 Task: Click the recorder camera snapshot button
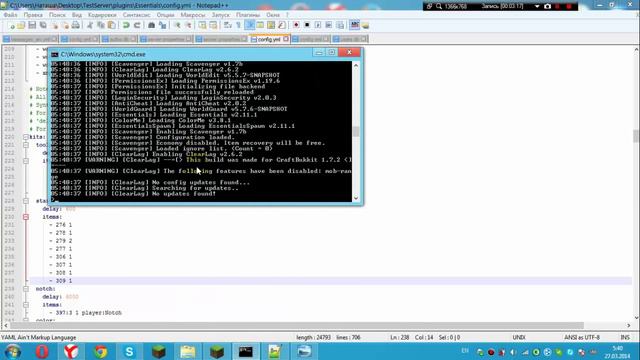[x=548, y=6]
